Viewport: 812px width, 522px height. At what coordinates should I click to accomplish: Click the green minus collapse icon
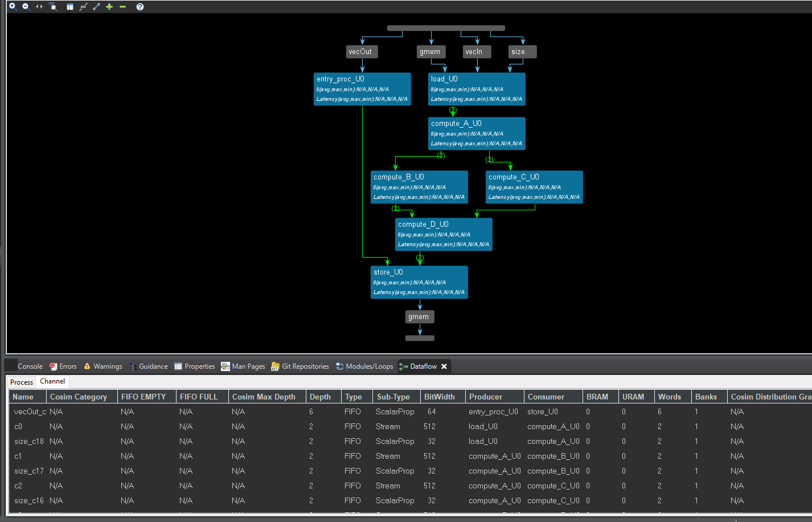pos(122,7)
